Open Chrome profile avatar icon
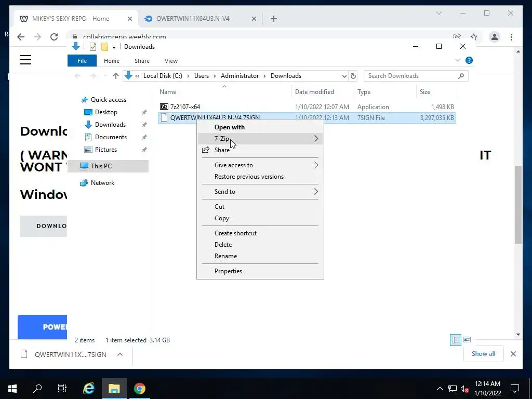Image resolution: width=532 pixels, height=399 pixels. point(495,37)
